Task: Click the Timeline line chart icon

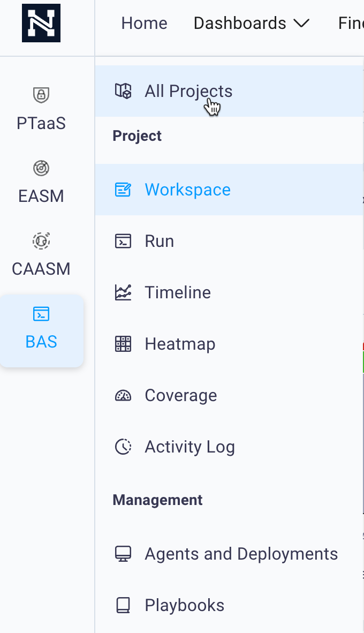Action: [123, 292]
